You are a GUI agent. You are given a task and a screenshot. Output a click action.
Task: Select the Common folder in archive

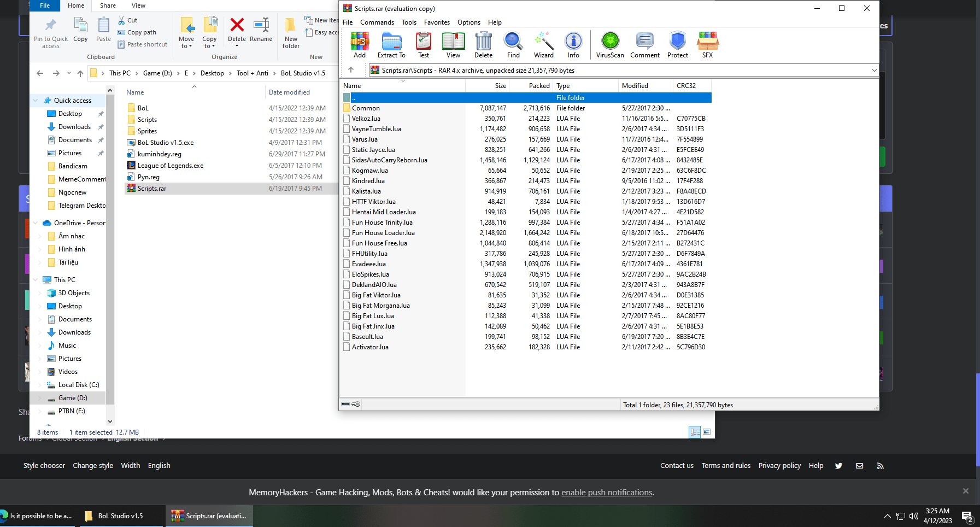coord(366,108)
